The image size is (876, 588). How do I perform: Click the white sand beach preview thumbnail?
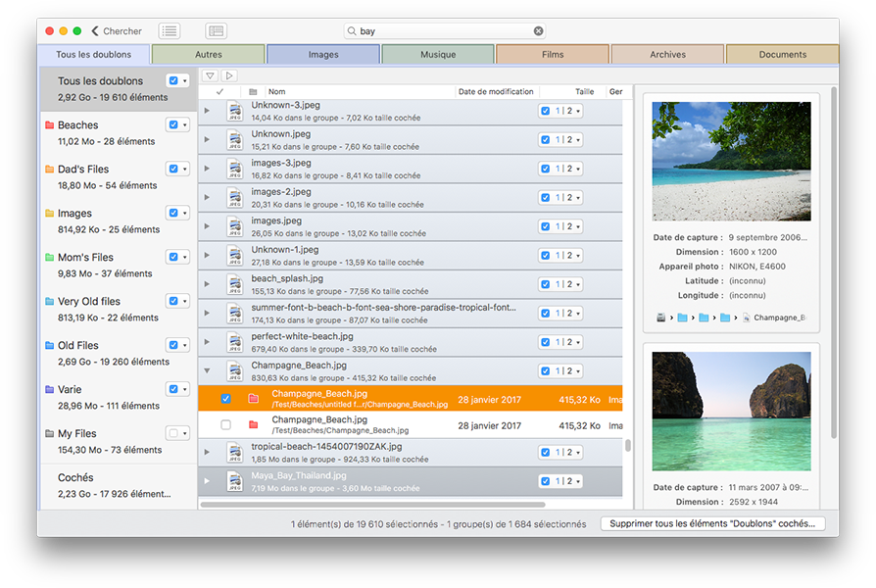pos(731,161)
